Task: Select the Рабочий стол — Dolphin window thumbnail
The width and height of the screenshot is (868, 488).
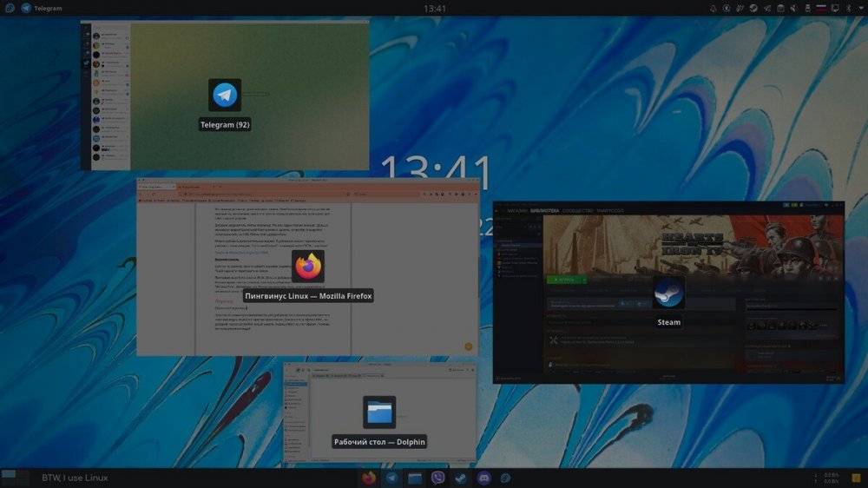Action: 379,412
